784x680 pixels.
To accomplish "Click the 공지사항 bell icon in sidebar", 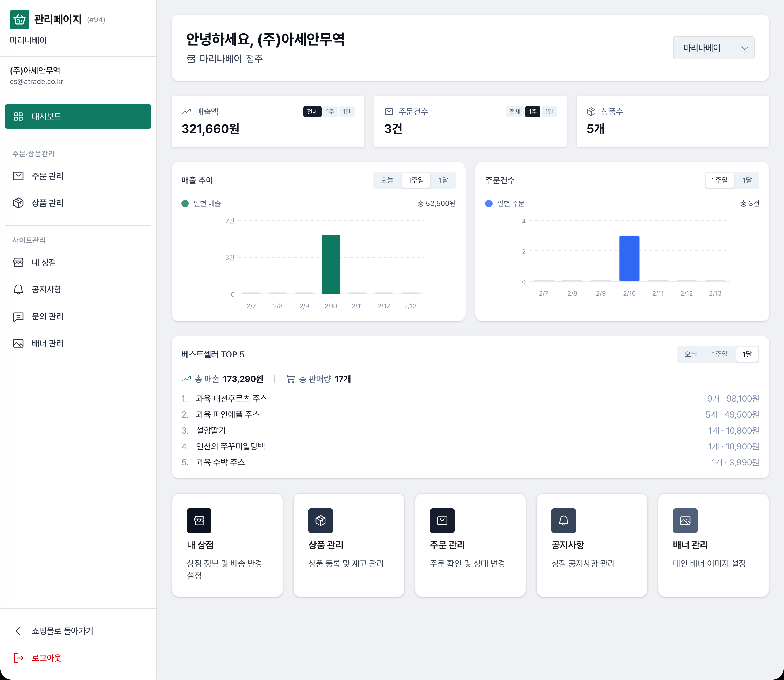I will coord(18,289).
